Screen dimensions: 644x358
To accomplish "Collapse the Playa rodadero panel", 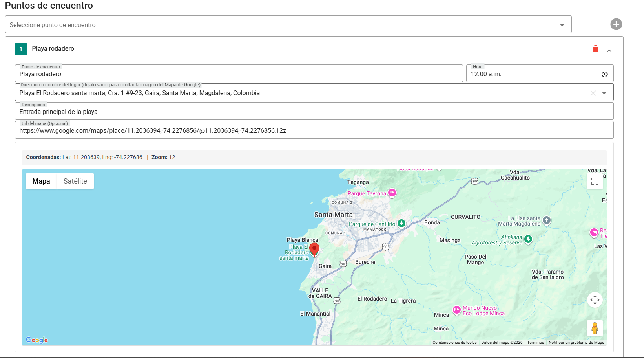I will [609, 50].
